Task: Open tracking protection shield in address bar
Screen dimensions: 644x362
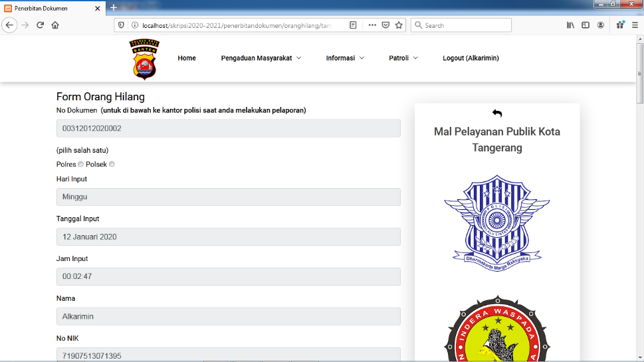Action: [121, 25]
